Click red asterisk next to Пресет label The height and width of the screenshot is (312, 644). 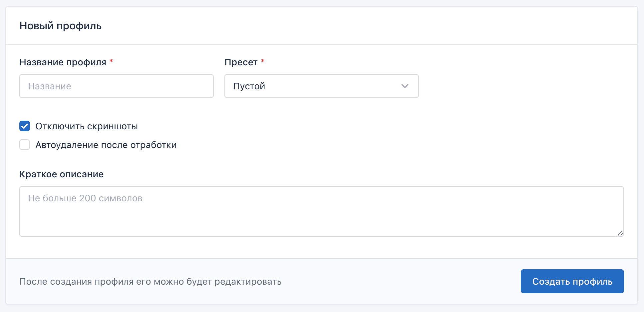pyautogui.click(x=262, y=61)
